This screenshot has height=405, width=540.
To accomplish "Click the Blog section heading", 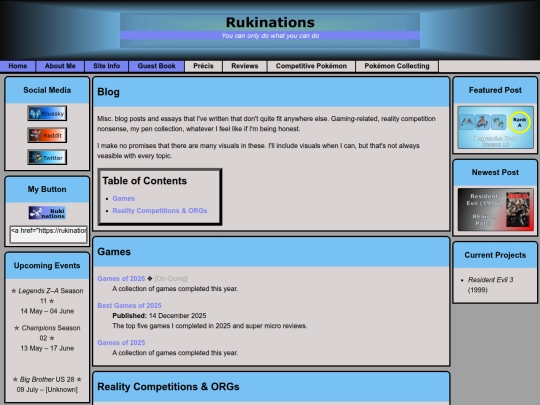I will point(108,92).
